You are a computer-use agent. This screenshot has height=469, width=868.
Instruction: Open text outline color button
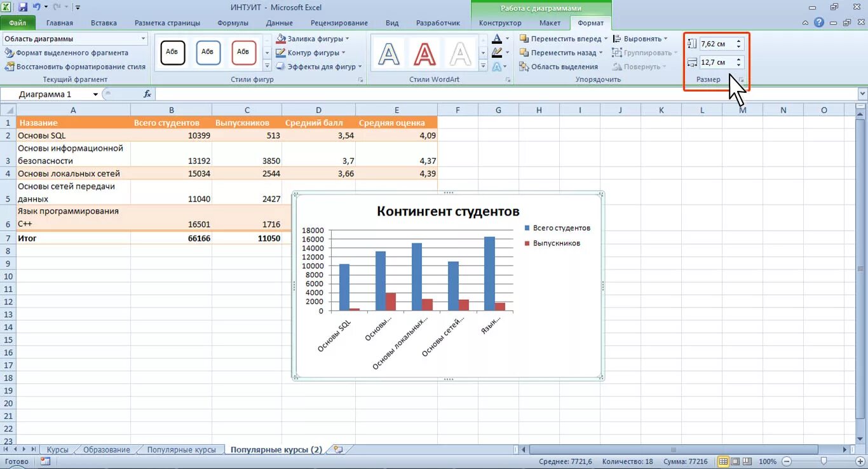coord(498,53)
